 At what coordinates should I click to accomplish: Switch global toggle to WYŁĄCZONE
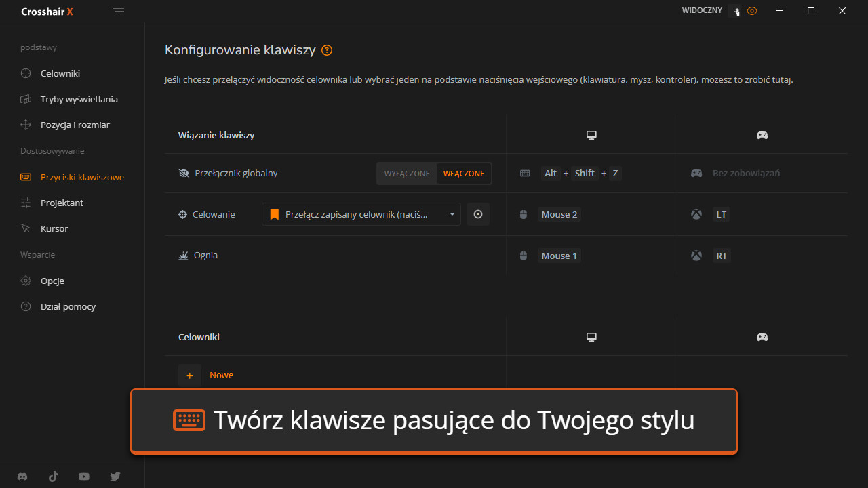coord(407,174)
